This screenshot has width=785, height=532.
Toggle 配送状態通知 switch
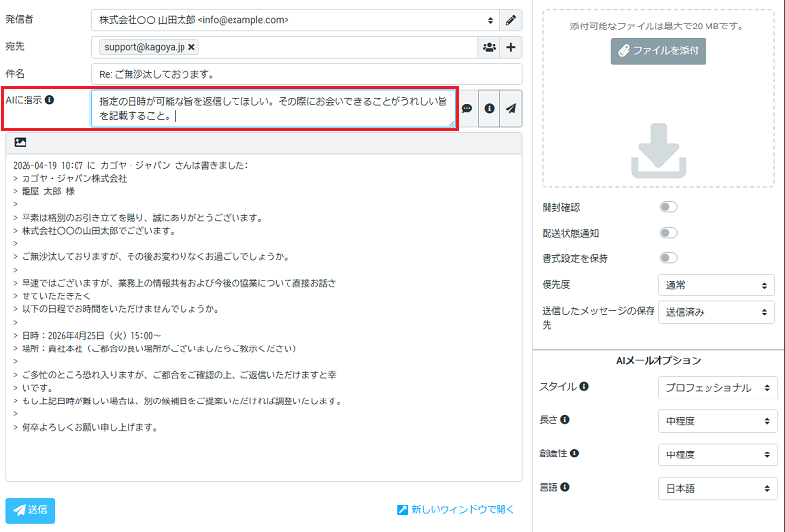click(668, 233)
